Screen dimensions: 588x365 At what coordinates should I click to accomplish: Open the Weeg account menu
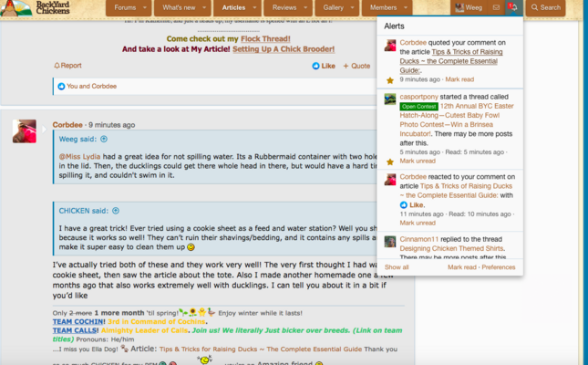(x=469, y=7)
